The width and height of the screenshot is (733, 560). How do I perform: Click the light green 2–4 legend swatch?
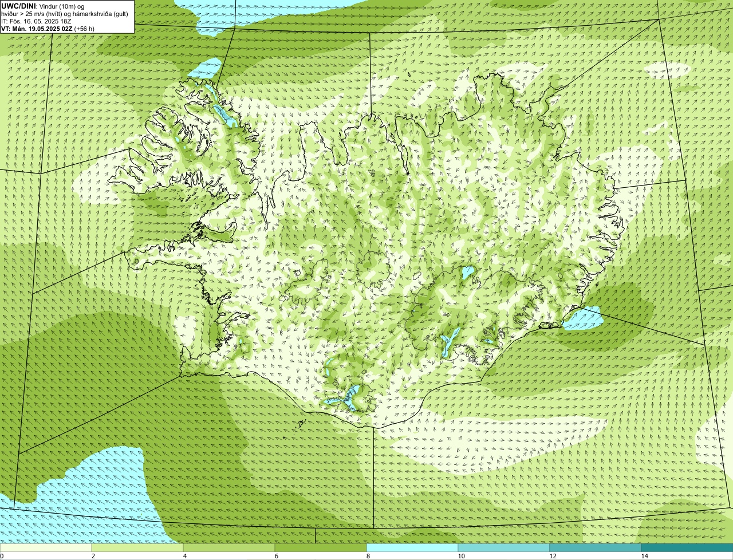click(x=137, y=547)
